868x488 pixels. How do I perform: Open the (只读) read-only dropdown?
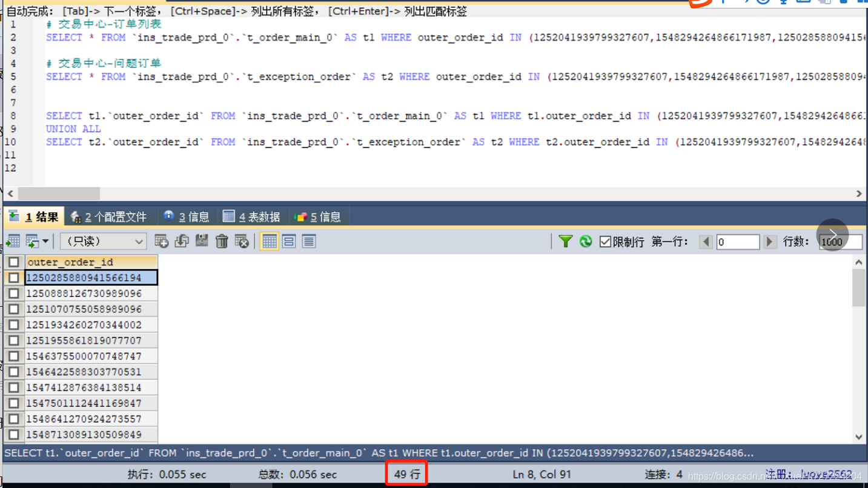[x=104, y=241]
